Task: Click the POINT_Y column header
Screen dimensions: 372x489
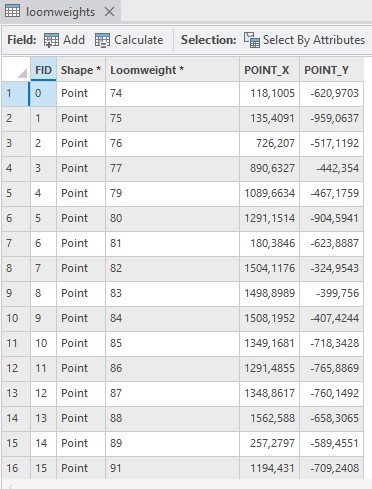Action: 332,70
